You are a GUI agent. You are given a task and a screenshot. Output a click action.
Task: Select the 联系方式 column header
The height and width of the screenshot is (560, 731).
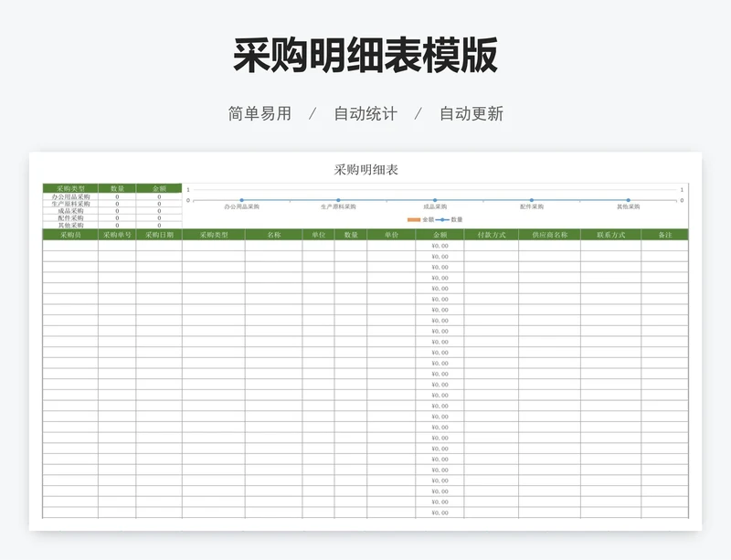[x=610, y=235]
